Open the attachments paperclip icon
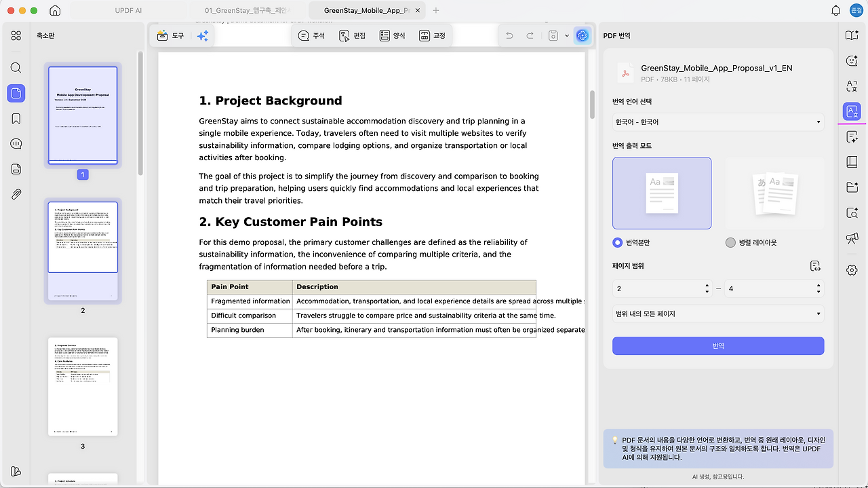 pyautogui.click(x=16, y=195)
